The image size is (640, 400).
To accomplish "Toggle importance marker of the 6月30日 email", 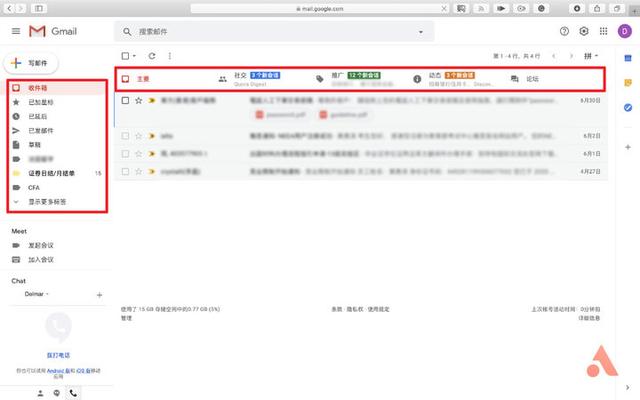I will tap(152, 100).
